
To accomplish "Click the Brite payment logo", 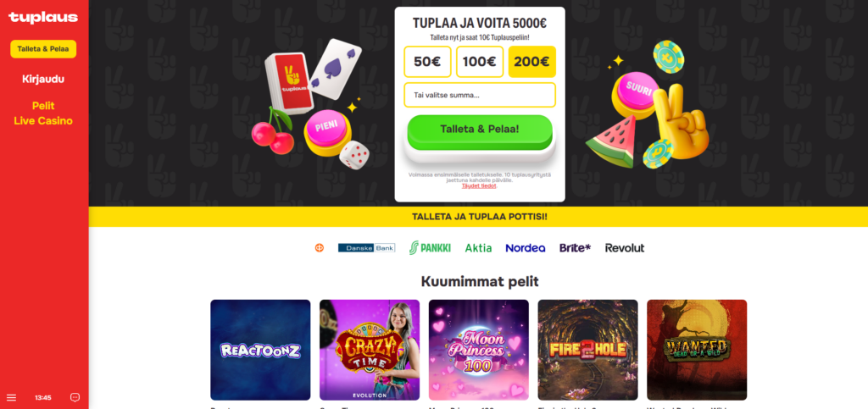I will pos(576,247).
